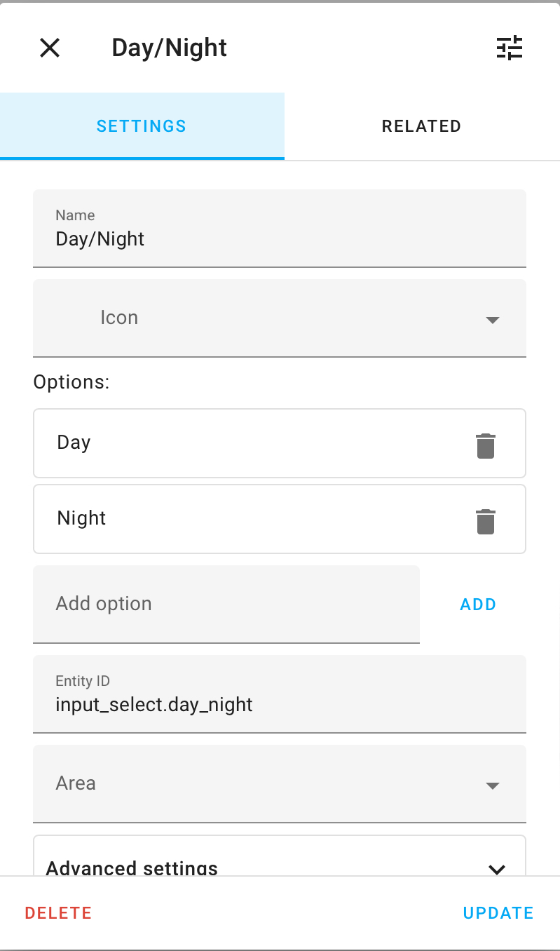Expand Advanced settings using chevron
The image size is (560, 951).
tap(497, 869)
